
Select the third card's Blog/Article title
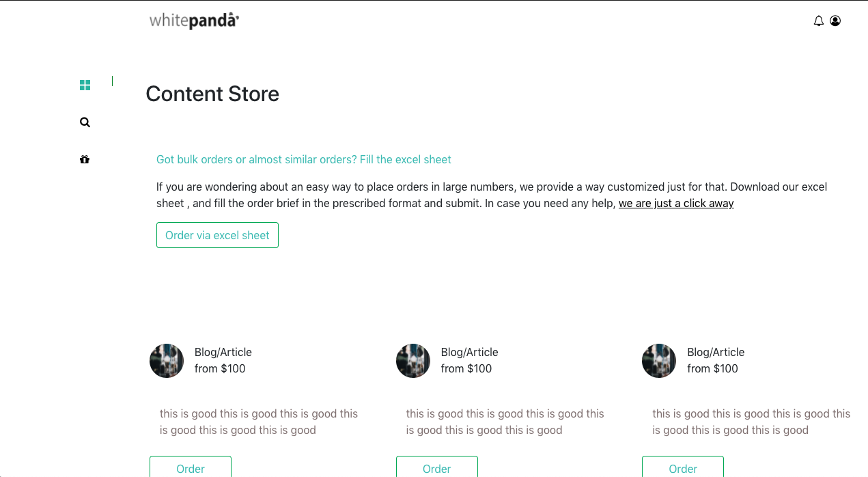[716, 352]
